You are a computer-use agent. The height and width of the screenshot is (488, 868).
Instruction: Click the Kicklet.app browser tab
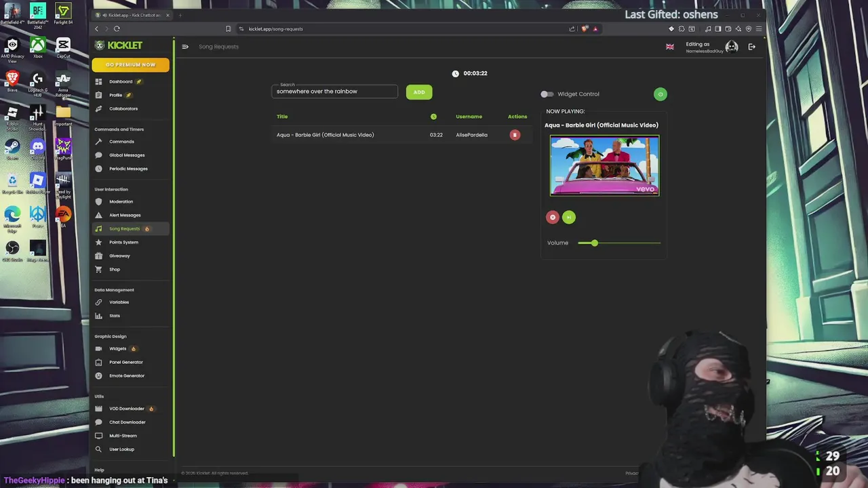click(133, 15)
